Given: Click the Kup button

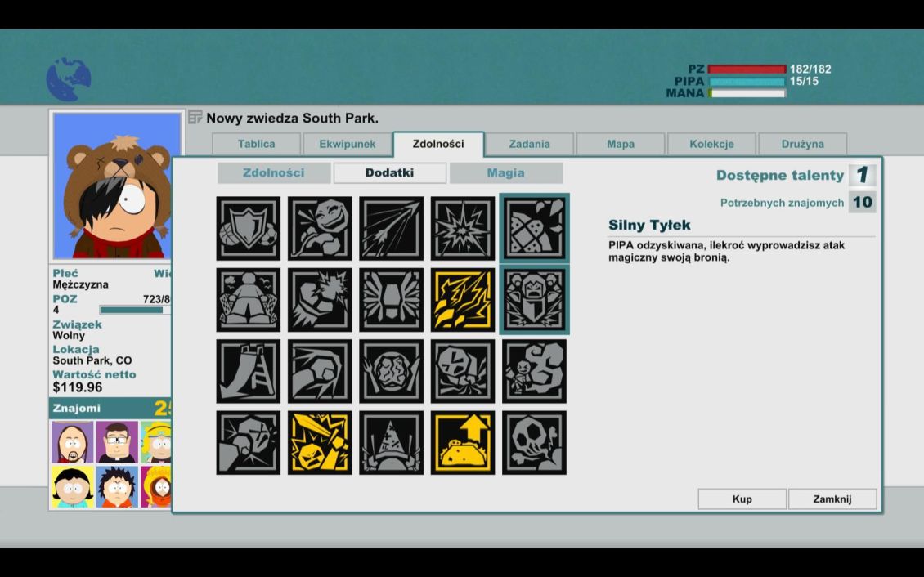Looking at the screenshot, I should tap(742, 499).
